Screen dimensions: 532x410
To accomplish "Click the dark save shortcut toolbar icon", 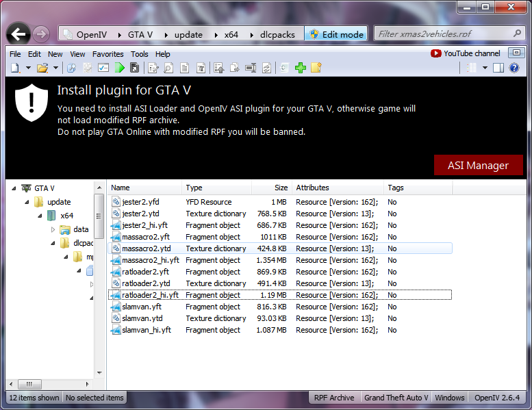I will click(x=135, y=68).
